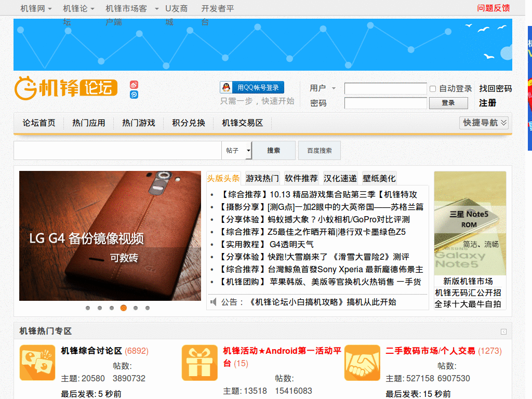Open 机锋交易区 navigation item
532x399 pixels.
[x=243, y=123]
